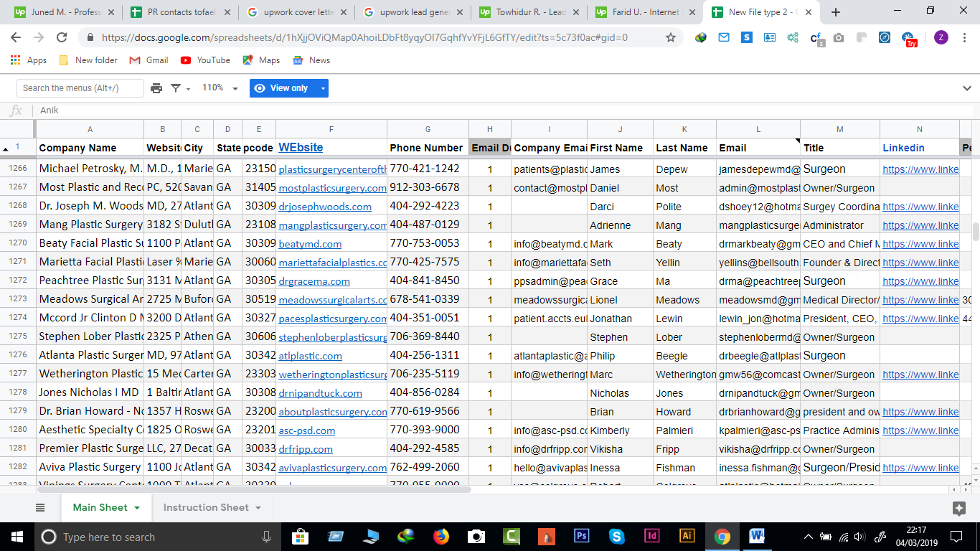Image resolution: width=980 pixels, height=551 pixels.
Task: Click the View only button
Action: point(283,88)
